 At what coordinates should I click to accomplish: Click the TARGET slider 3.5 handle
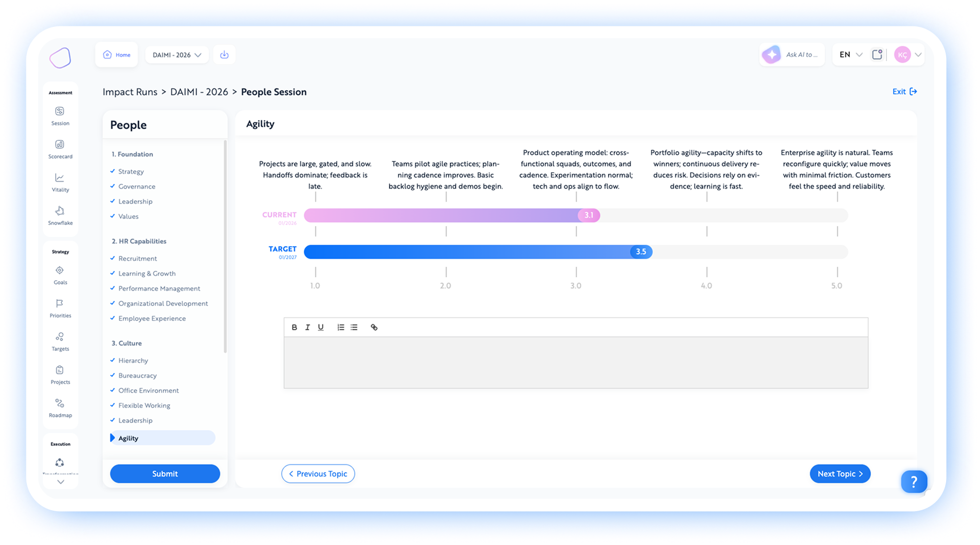point(641,252)
